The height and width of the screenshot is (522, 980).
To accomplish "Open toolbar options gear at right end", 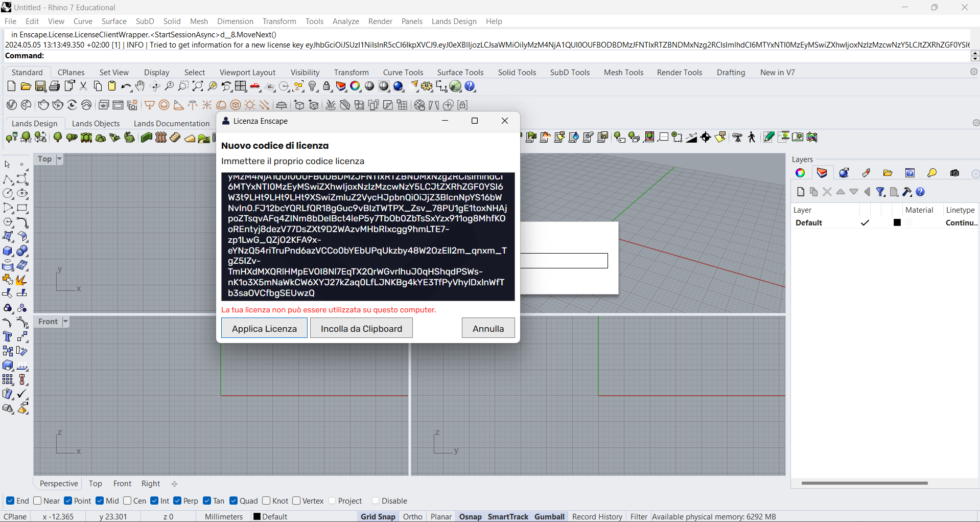I will [x=974, y=72].
